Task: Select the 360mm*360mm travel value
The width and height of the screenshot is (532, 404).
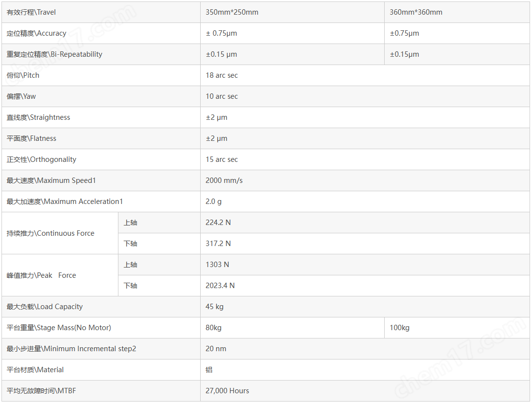Action: point(416,12)
